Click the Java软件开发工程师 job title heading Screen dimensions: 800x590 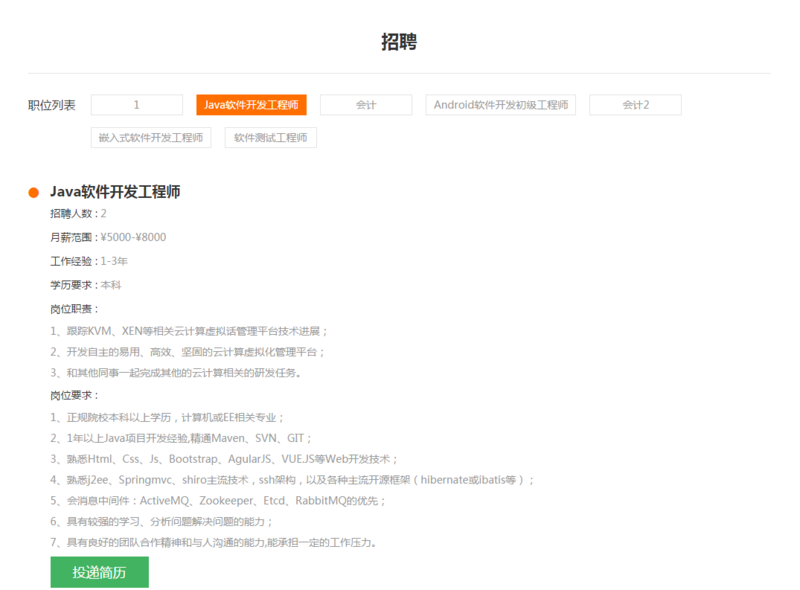click(x=115, y=192)
